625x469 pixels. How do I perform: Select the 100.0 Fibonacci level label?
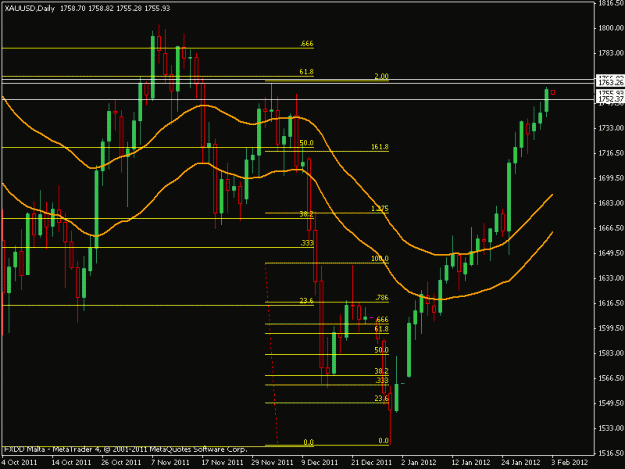pyautogui.click(x=380, y=259)
